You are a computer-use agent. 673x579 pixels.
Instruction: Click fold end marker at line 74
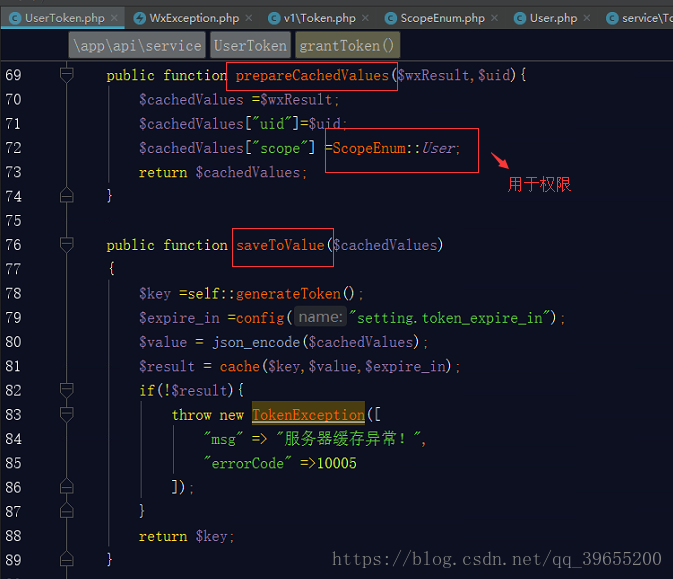67,196
